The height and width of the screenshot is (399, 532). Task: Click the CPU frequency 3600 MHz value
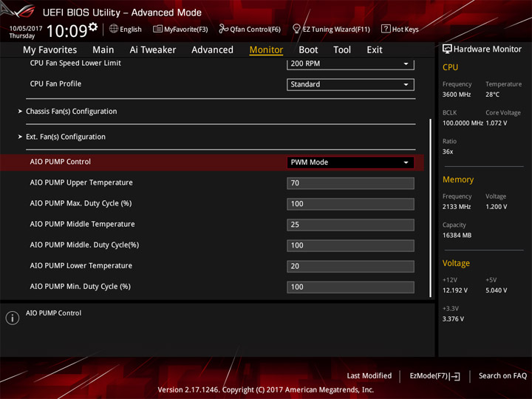(x=457, y=95)
